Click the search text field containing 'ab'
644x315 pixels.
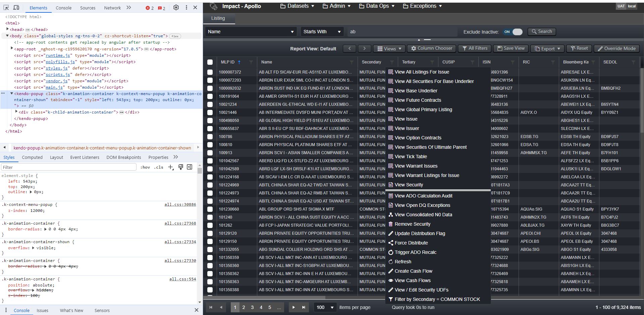tap(402, 32)
